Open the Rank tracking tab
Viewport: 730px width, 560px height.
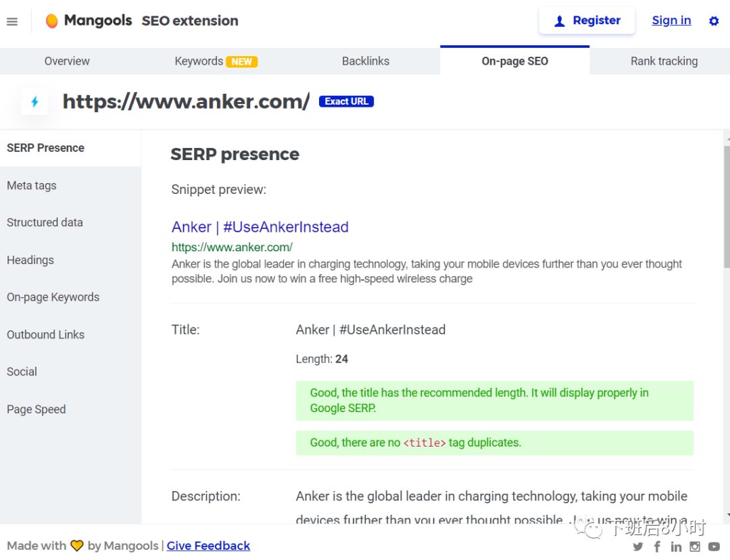click(664, 61)
